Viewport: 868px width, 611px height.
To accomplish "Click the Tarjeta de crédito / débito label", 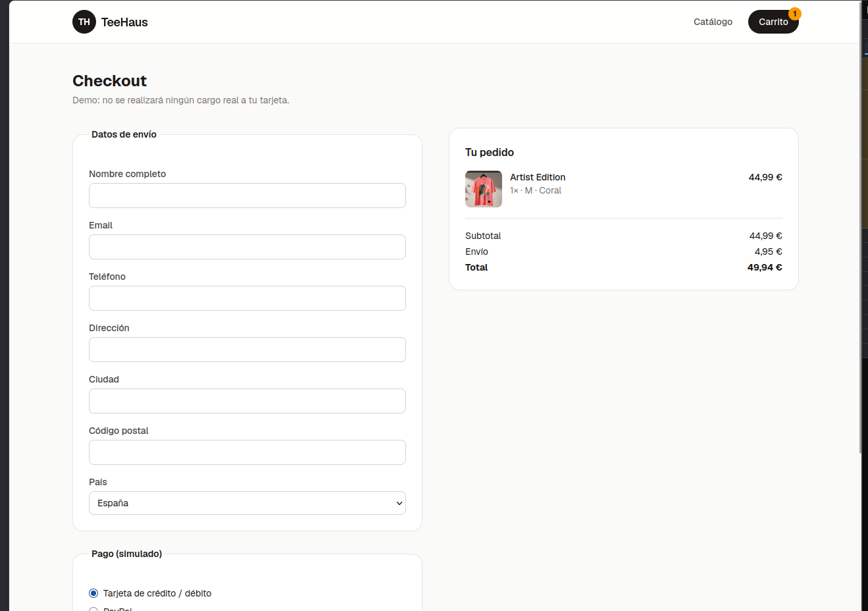I will click(x=157, y=593).
